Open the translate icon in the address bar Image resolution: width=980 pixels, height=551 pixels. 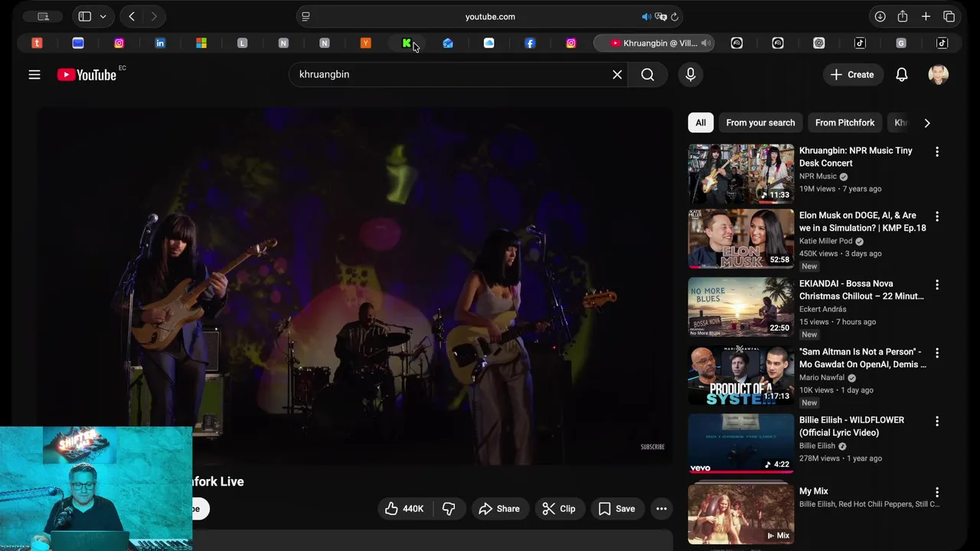661,16
